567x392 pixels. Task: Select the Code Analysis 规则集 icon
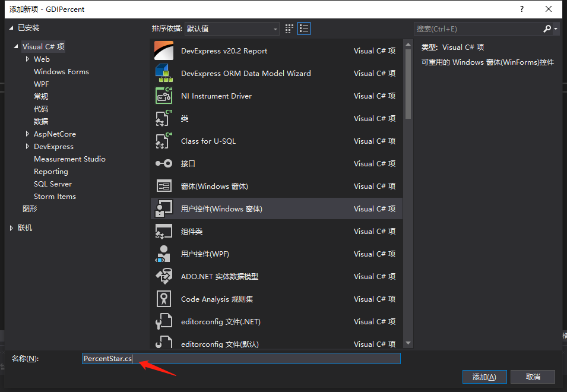tap(164, 299)
